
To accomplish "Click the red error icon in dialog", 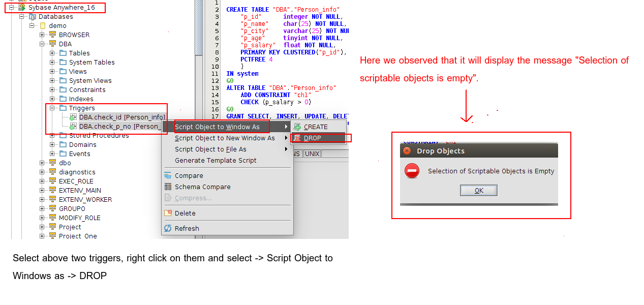I will [412, 171].
